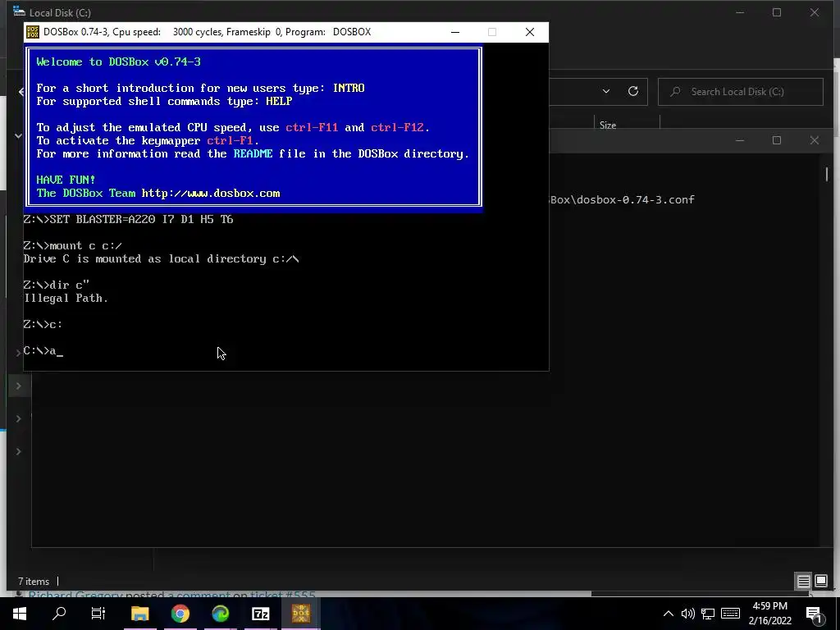Screen dimensions: 840x630
Task: Click the 'Welcome to DOSBox v0.74-3' heading
Action: coord(118,62)
